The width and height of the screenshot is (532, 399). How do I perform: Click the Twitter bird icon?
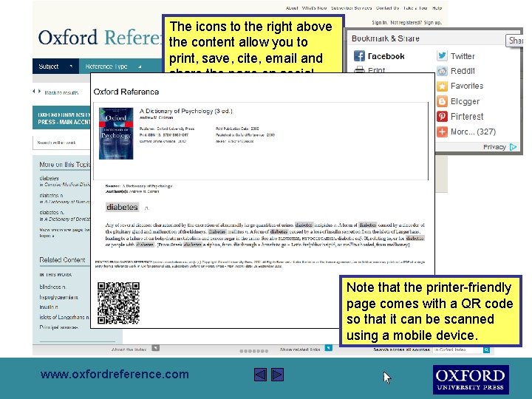[x=442, y=55]
